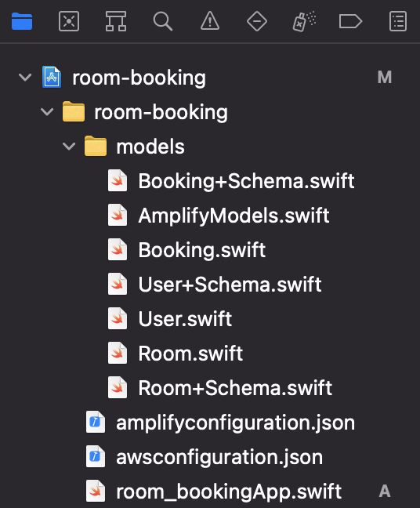Click the JSON icon beside awsconfiguration.json

coord(96,456)
